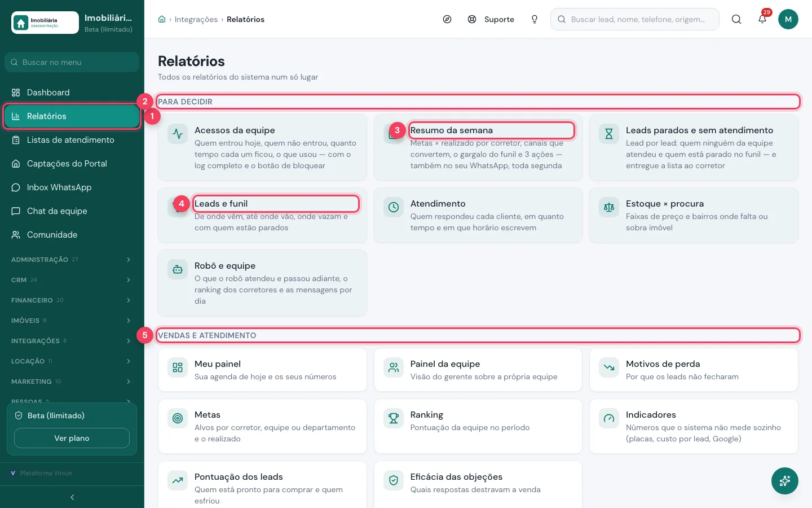Open Inbox WhatsApp menu item
Image resolution: width=812 pixels, height=508 pixels.
[x=72, y=187]
